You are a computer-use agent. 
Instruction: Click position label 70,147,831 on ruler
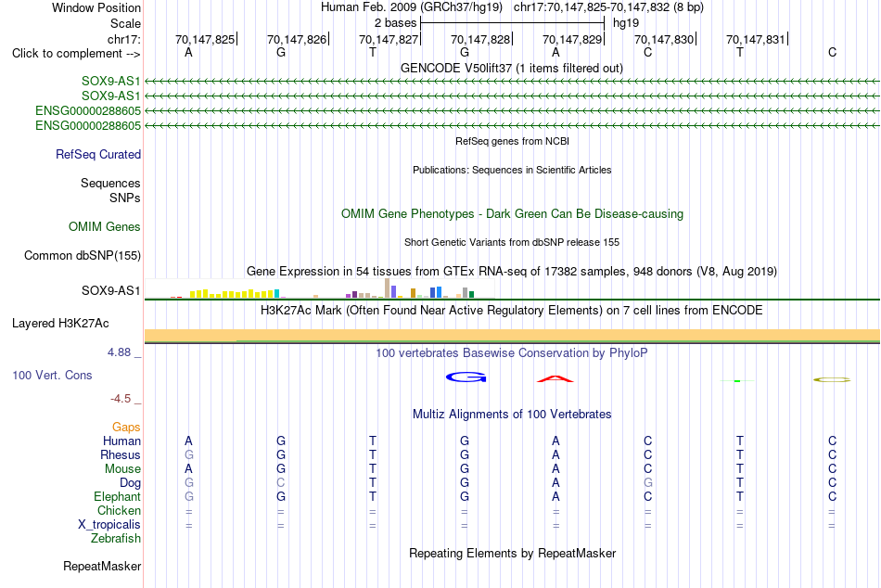(756, 39)
